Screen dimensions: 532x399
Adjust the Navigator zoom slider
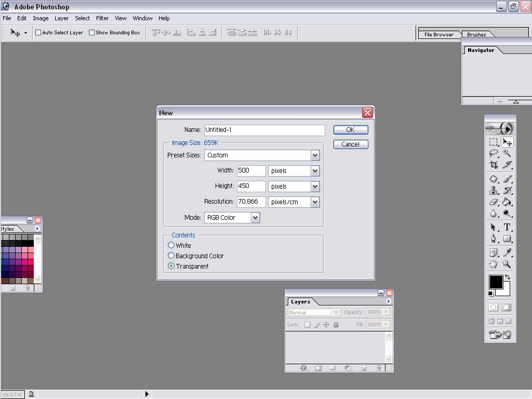pyautogui.click(x=516, y=101)
